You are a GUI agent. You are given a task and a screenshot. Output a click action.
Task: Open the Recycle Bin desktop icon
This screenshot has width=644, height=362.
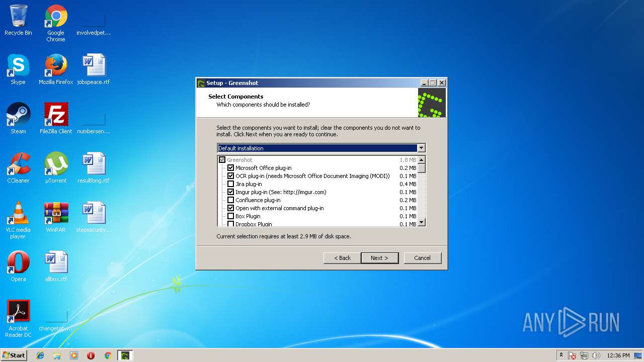(18, 21)
